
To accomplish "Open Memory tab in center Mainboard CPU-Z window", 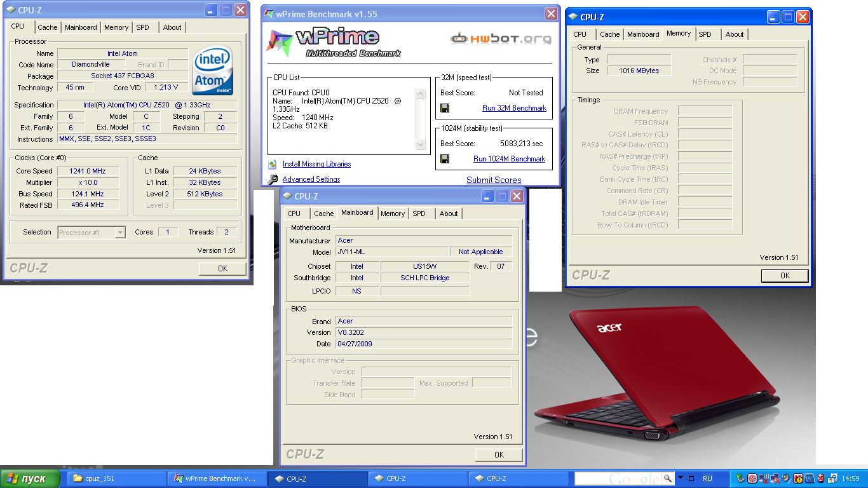I will tap(393, 213).
